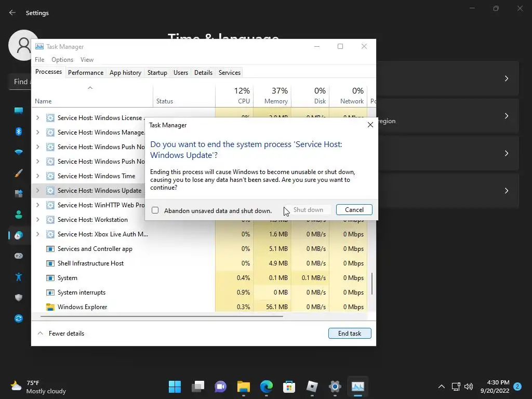The height and width of the screenshot is (399, 532).
Task: Click the System process icon
Action: tap(50, 278)
